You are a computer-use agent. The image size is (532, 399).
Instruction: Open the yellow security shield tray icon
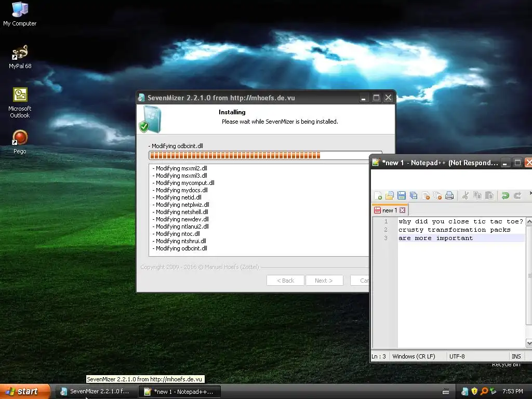(x=474, y=392)
